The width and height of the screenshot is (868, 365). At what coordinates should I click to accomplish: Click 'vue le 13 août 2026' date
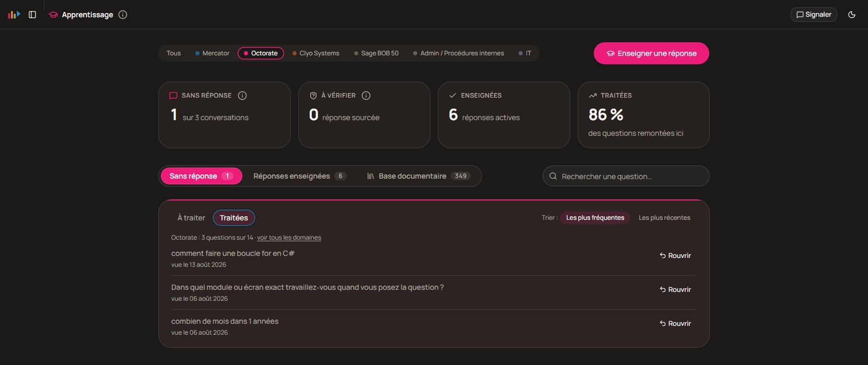[x=198, y=265]
